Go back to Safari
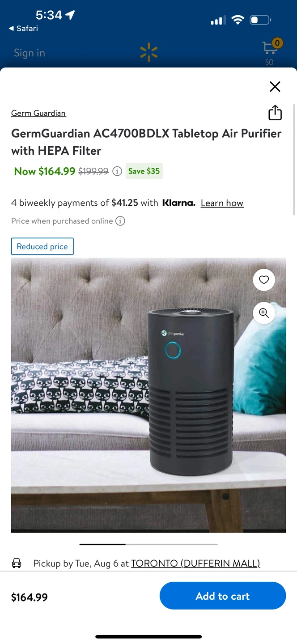The image size is (297, 644). 23,28
